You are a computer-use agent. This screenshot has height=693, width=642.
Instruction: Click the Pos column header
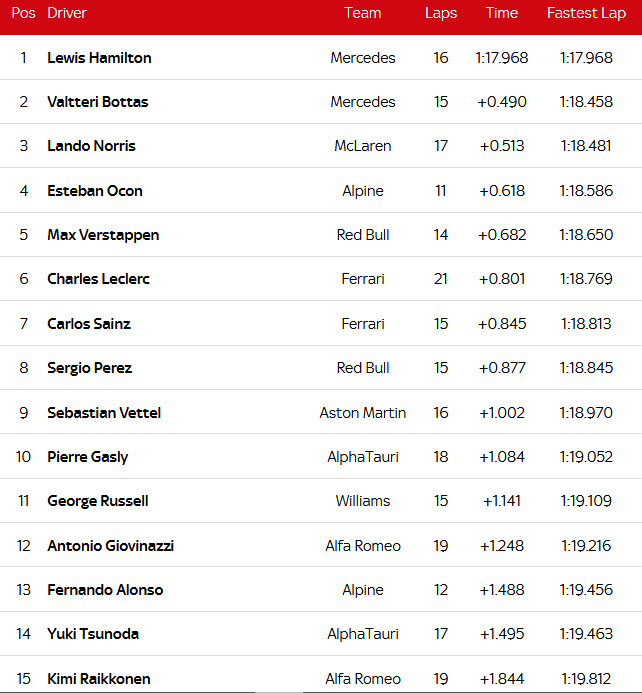coord(23,13)
